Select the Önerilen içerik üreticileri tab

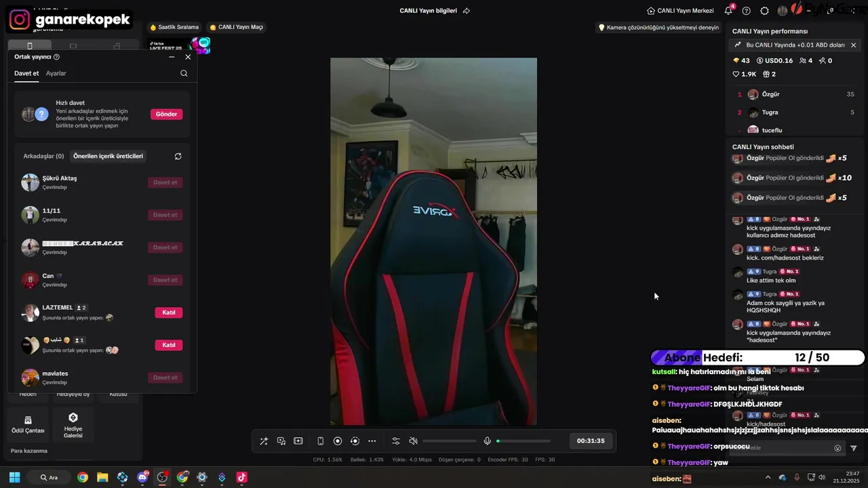coord(108,156)
